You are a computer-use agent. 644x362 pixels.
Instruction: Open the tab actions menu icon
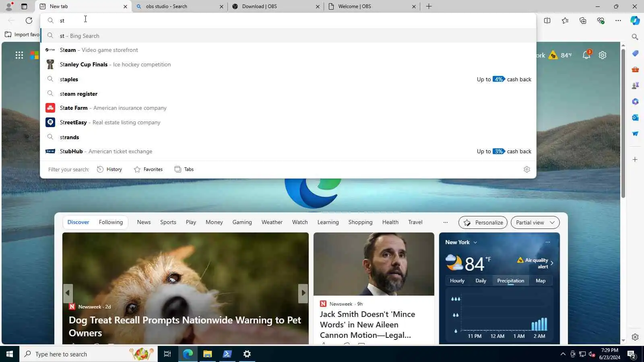tap(24, 6)
